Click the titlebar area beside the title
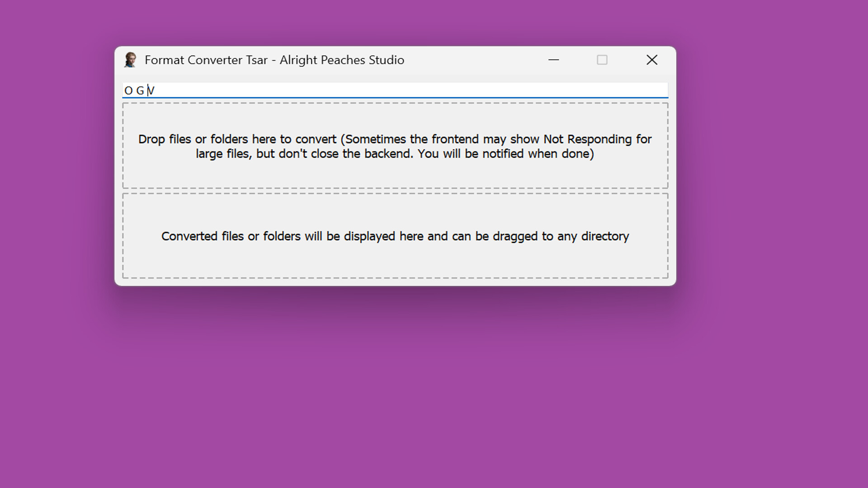868x488 pixels. pos(475,60)
